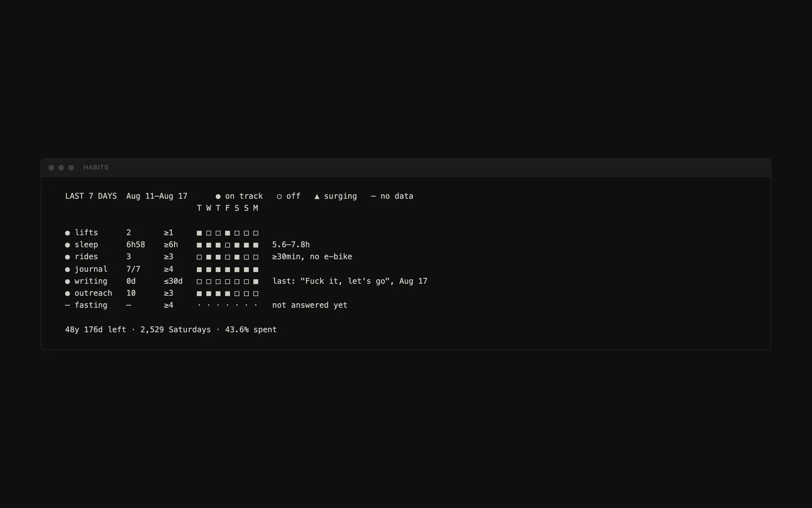Select the 'rides' habit name
Viewport: 812px width, 508px height.
(86, 257)
